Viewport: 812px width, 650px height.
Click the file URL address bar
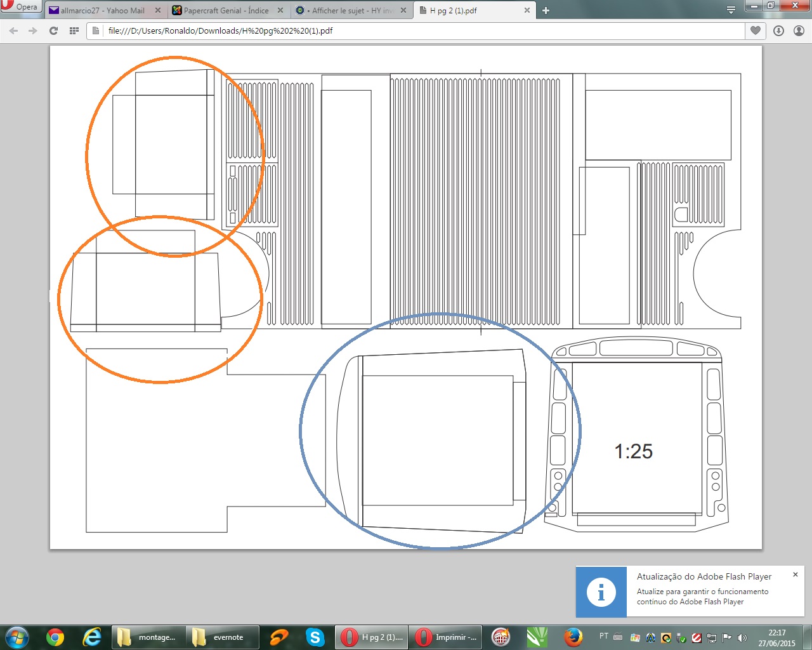click(412, 30)
